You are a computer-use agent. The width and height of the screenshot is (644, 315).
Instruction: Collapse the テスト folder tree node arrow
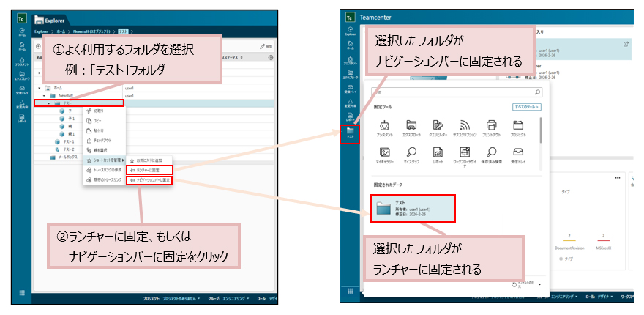(49, 103)
